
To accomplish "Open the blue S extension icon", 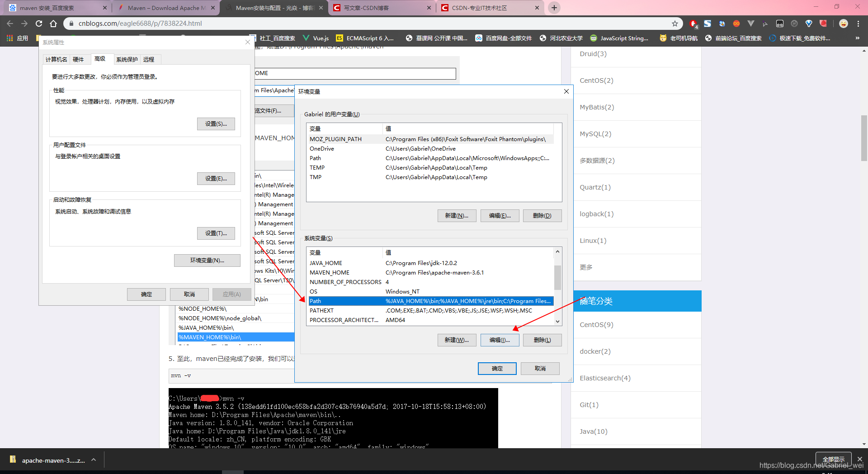I will [708, 24].
